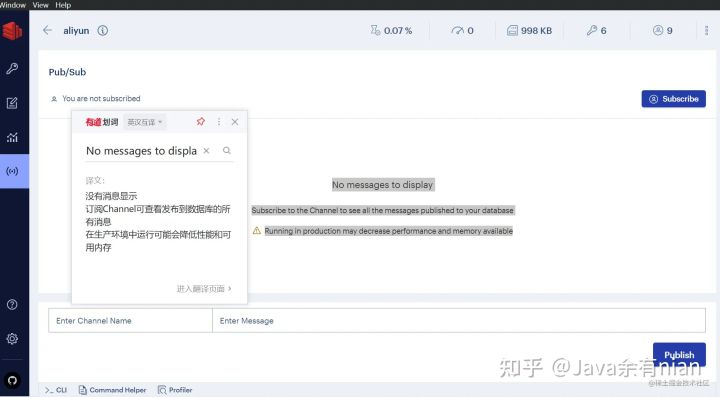This screenshot has height=397, width=720.
Task: Open Youdao popup more options dots
Action: click(x=219, y=122)
